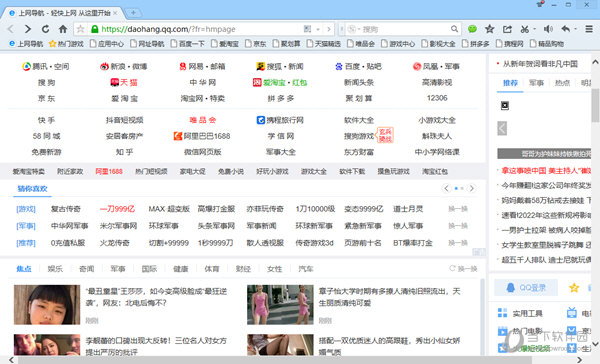Expand the scissors tool dropdown arrow
The width and height of the screenshot is (600, 364).
tap(534, 29)
